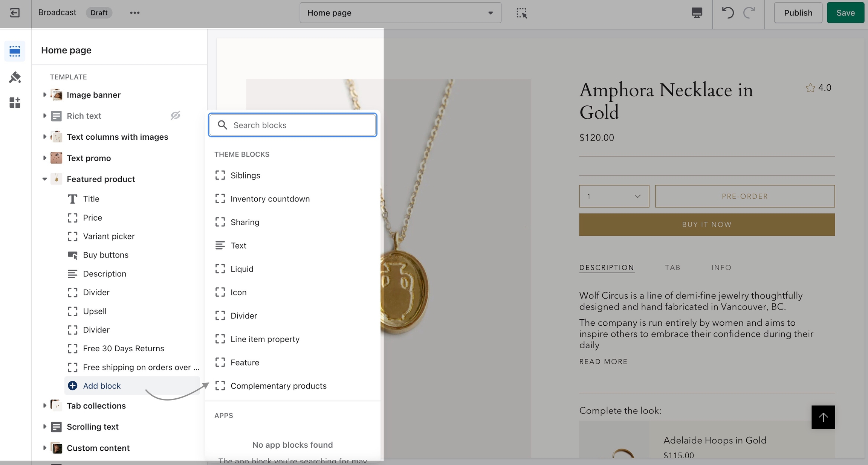Open Theme settings paintbrush icon
The height and width of the screenshot is (465, 868).
tap(15, 77)
